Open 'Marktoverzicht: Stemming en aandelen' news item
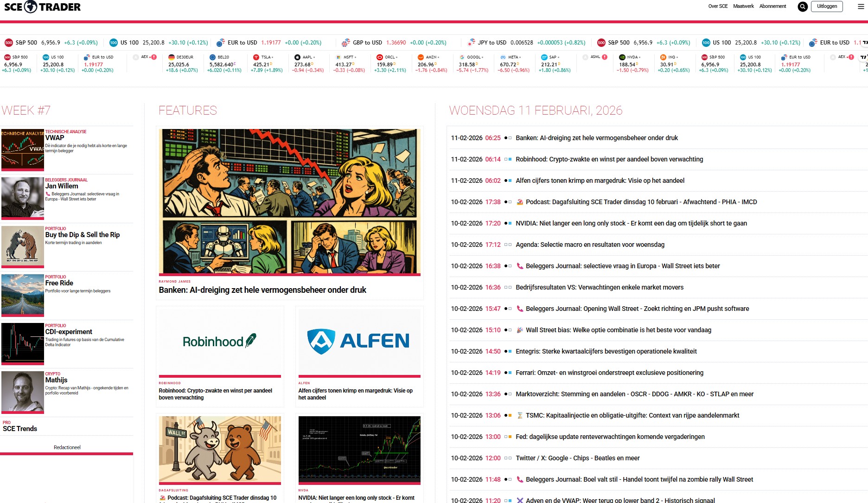The height and width of the screenshot is (503, 868). (x=635, y=394)
